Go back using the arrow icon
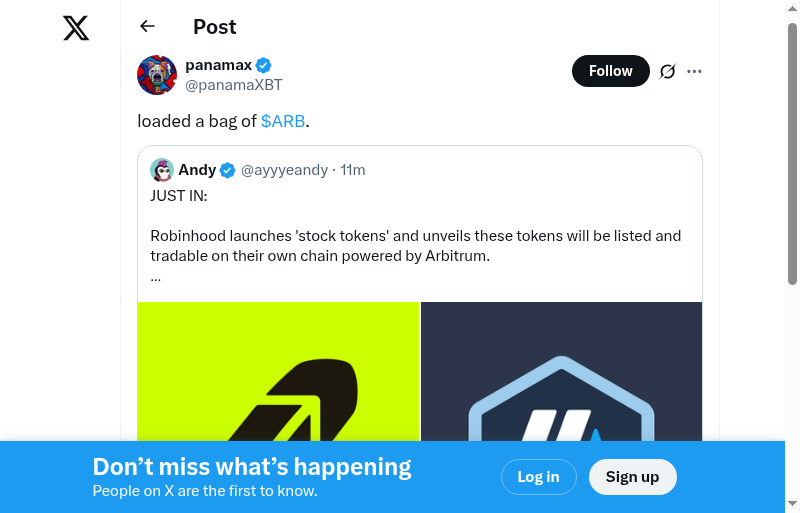 pyautogui.click(x=148, y=27)
